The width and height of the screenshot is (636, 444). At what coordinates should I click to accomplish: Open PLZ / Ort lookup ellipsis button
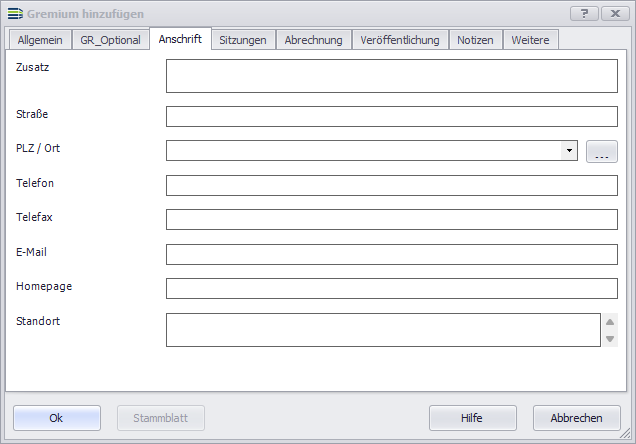(x=601, y=152)
